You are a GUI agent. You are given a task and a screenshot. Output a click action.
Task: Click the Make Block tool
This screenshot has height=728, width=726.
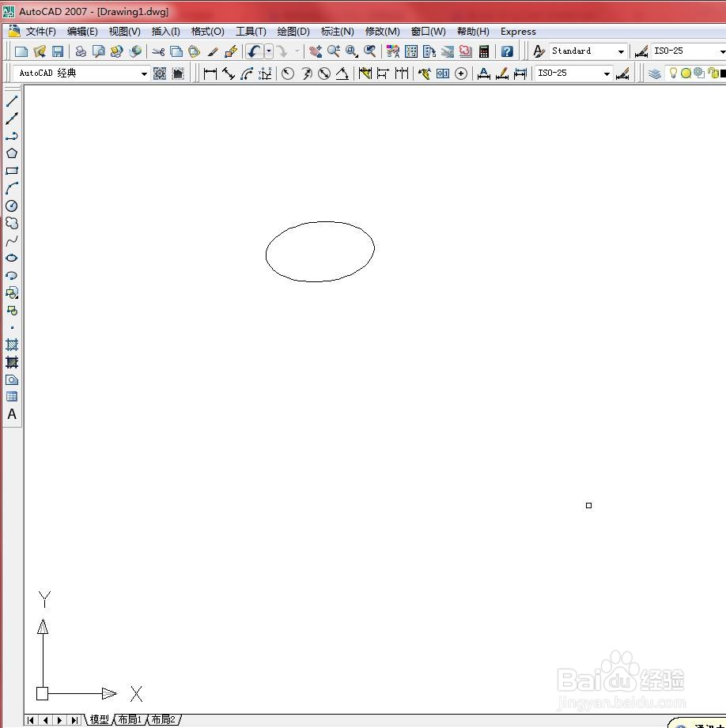pyautogui.click(x=12, y=310)
